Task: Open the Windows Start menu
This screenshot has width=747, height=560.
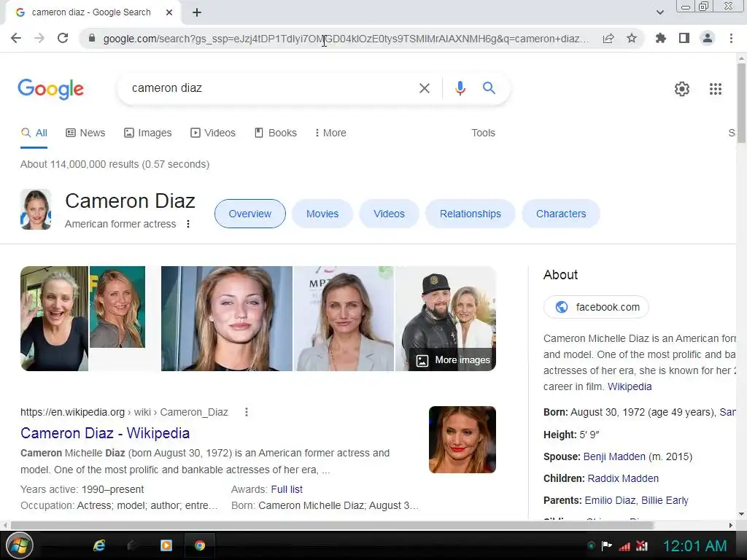Action: point(19,545)
